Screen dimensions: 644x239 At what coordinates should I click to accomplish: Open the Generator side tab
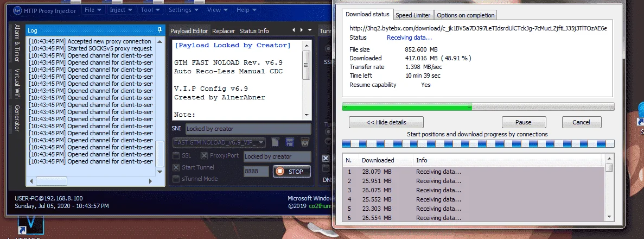click(17, 118)
